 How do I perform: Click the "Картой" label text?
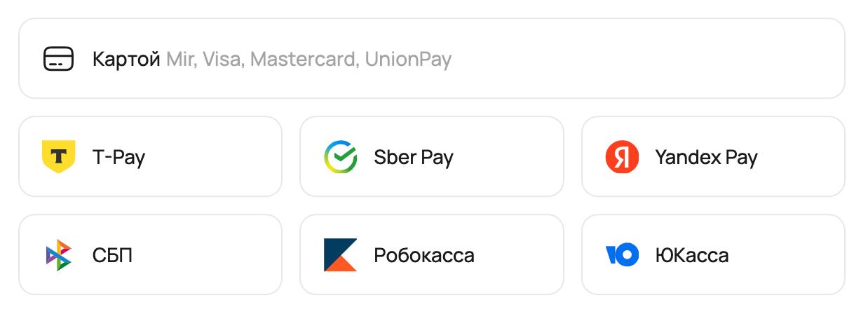tap(126, 60)
